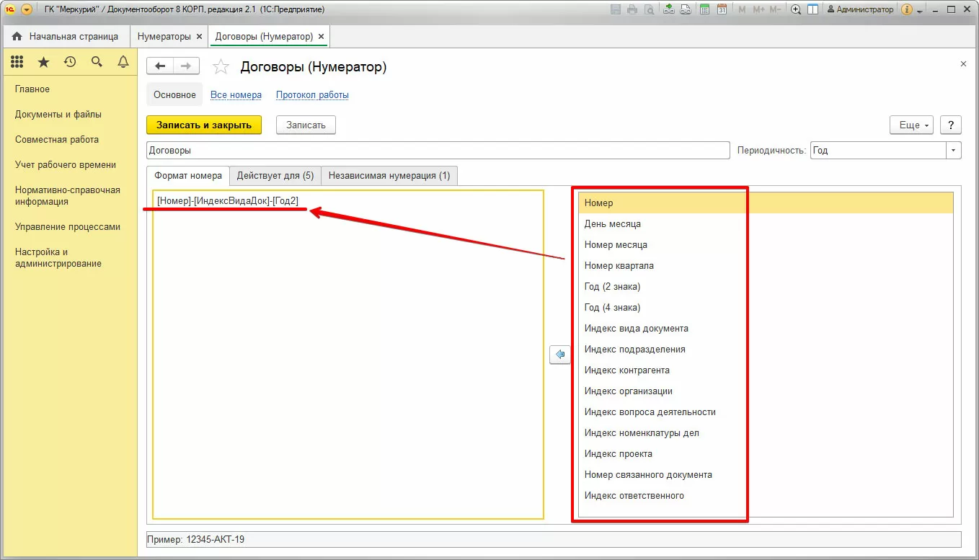
Task: Click the M- memory button
Action: click(x=776, y=9)
